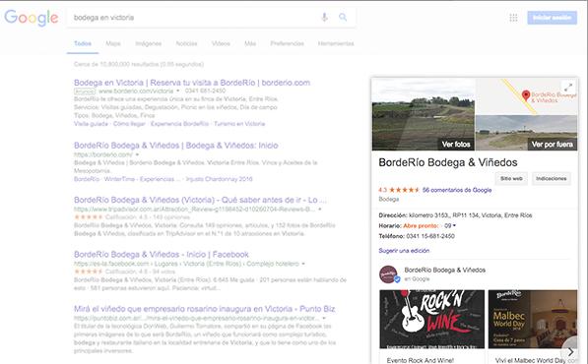Click the Sitio web button
The width and height of the screenshot is (588, 364).
pos(511,179)
